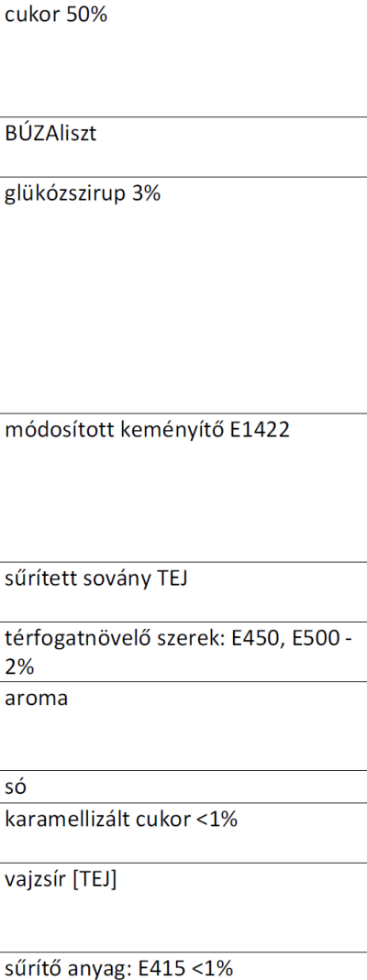
Task: Click the bracketed '[TEJ]' allergen text
Action: [x=94, y=879]
